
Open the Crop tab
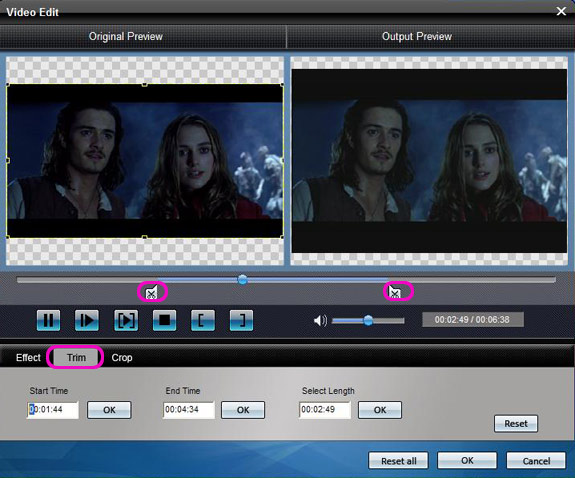coord(122,358)
